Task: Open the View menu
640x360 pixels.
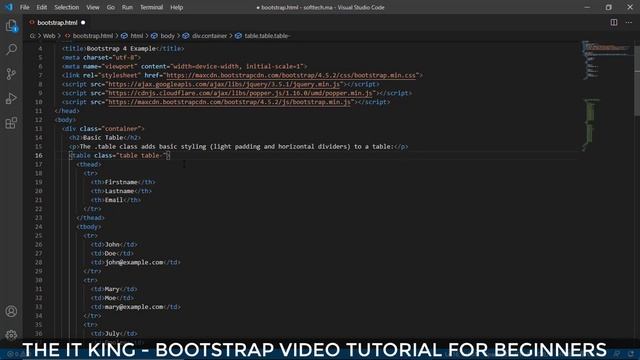Action: (93, 7)
